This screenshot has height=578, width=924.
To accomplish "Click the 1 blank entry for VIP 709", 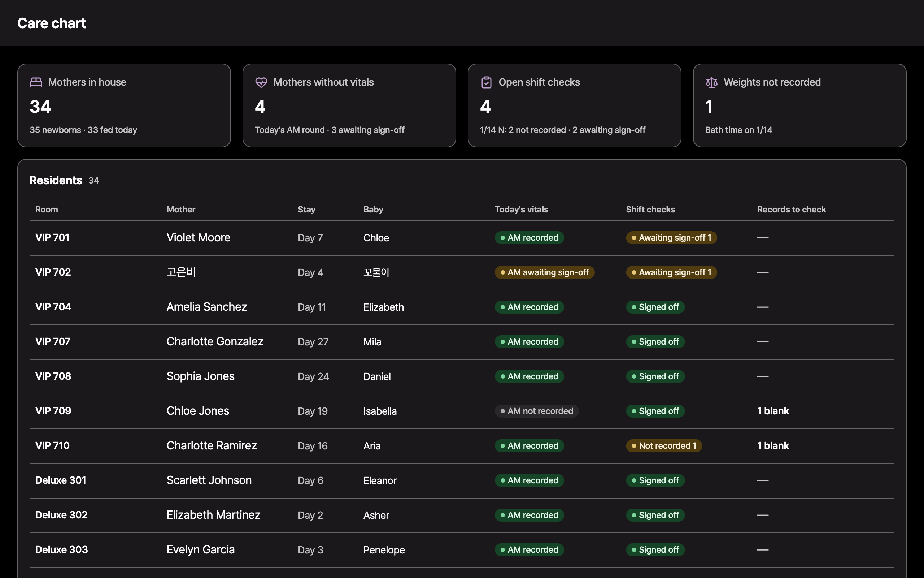I will 773,411.
